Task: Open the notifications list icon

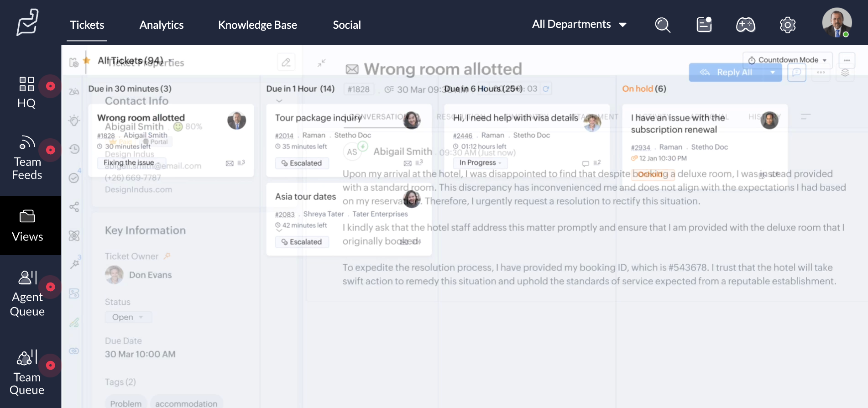Action: tap(704, 25)
